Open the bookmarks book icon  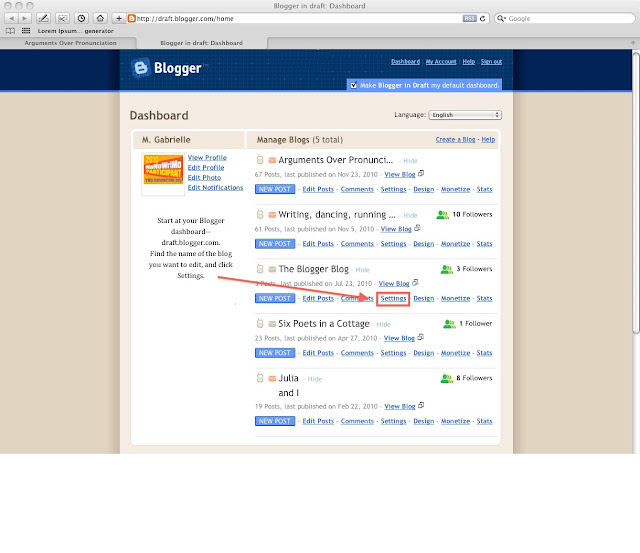coord(11,31)
